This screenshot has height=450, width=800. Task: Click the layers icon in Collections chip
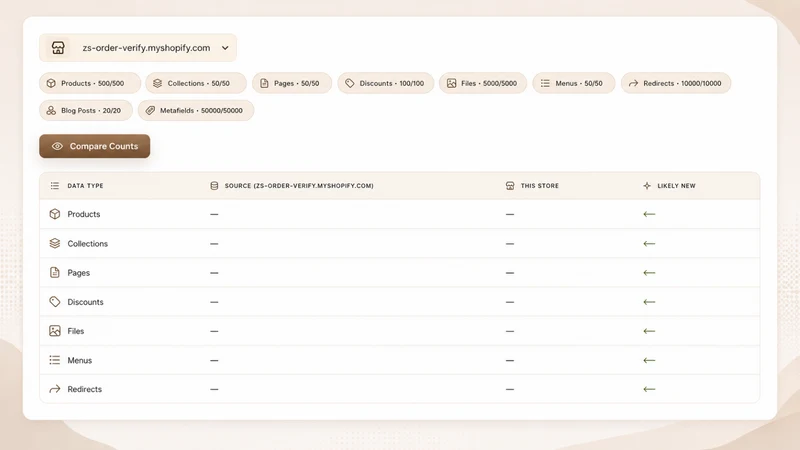point(157,83)
